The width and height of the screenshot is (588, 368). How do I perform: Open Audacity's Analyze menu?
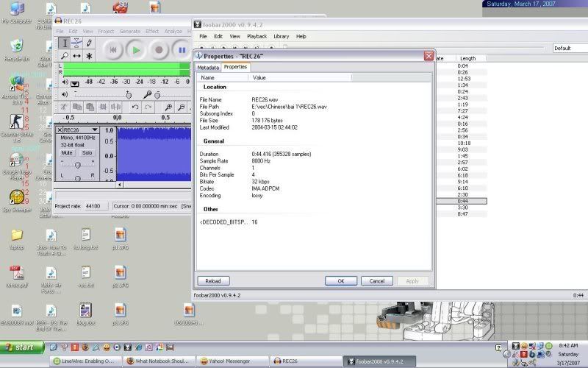tap(173, 31)
